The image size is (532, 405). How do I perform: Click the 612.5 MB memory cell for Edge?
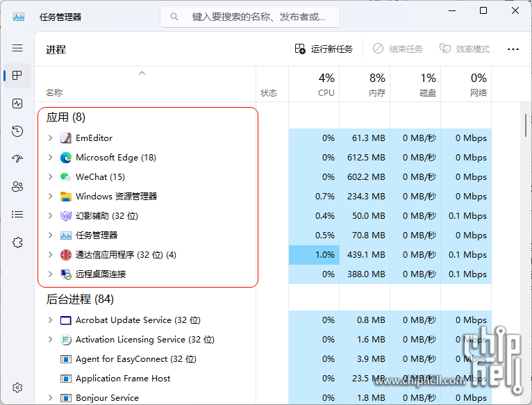pos(365,158)
